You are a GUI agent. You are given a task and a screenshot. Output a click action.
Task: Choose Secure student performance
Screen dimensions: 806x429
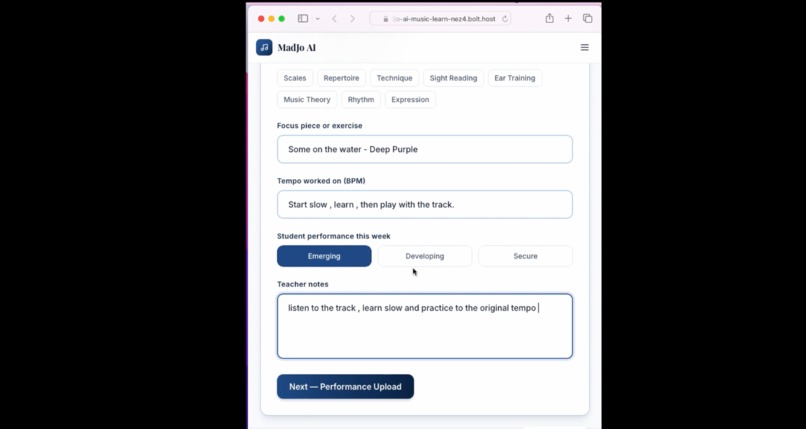525,256
